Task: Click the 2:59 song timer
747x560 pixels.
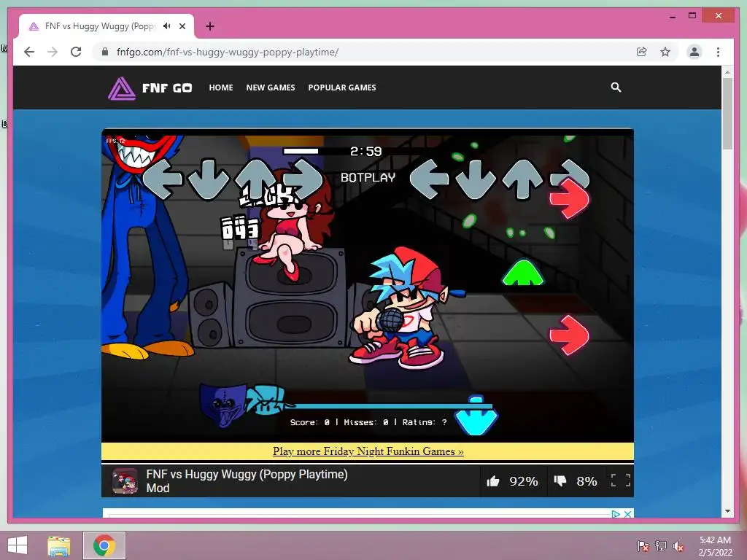Action: click(366, 152)
